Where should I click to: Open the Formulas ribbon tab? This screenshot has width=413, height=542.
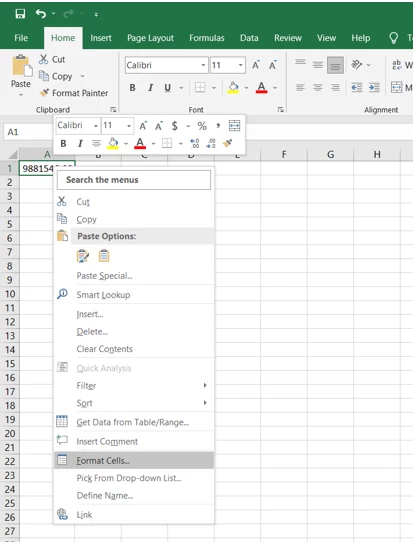click(x=207, y=38)
